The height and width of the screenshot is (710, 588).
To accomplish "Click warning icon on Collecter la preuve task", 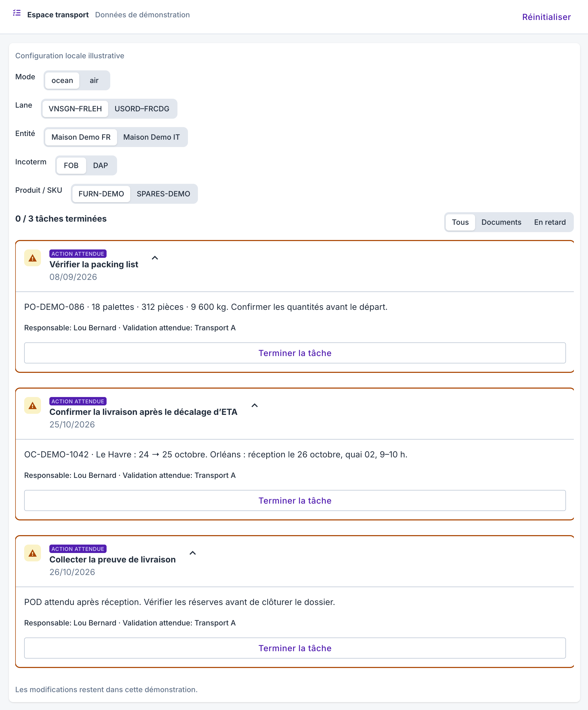I will coord(33,554).
